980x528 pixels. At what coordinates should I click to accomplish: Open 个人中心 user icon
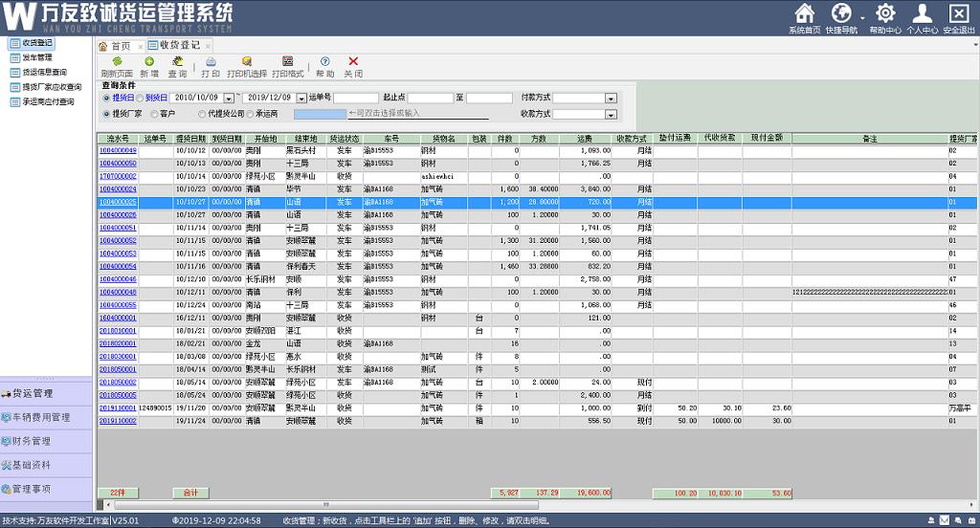pos(922,13)
